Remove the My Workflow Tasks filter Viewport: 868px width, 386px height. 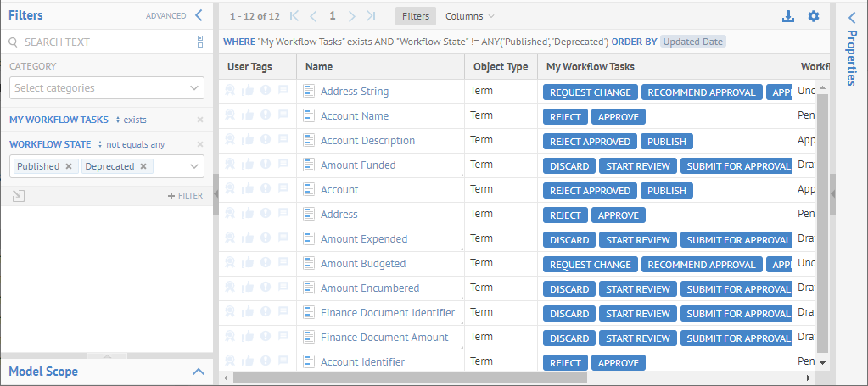[200, 120]
